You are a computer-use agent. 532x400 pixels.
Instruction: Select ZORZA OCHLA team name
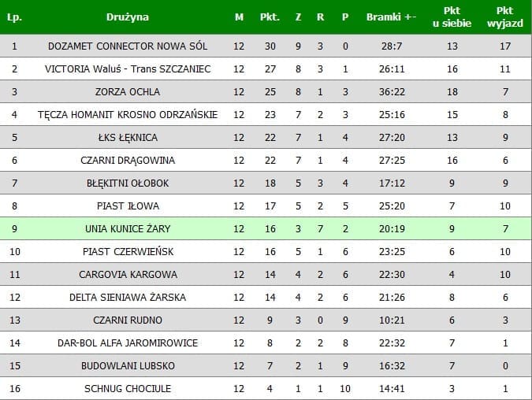point(127,92)
